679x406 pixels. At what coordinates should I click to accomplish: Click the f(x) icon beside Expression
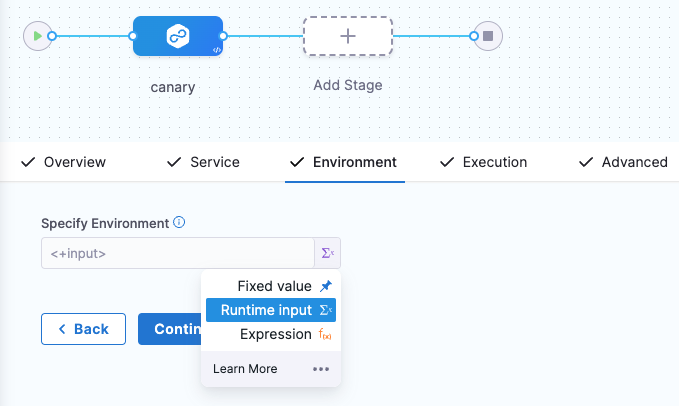coord(326,334)
